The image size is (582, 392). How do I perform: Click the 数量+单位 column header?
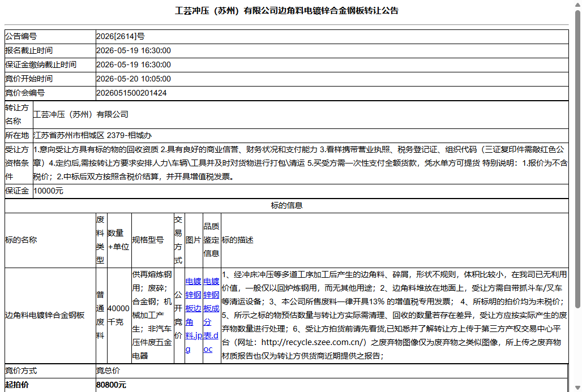(119, 240)
